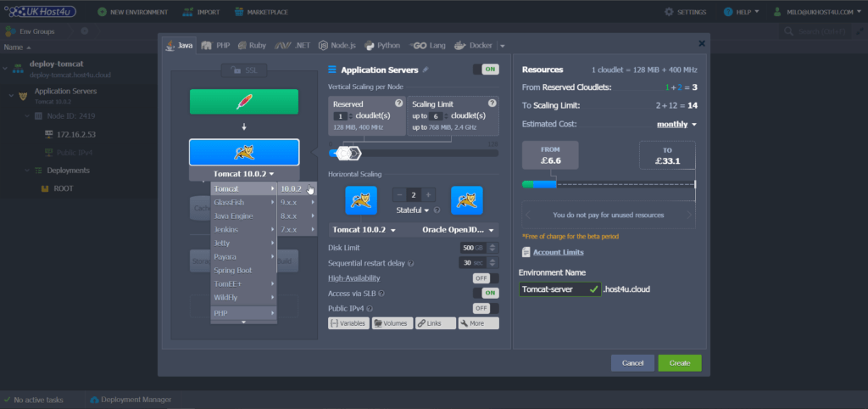Open help icon next to Stateful

coord(437,210)
